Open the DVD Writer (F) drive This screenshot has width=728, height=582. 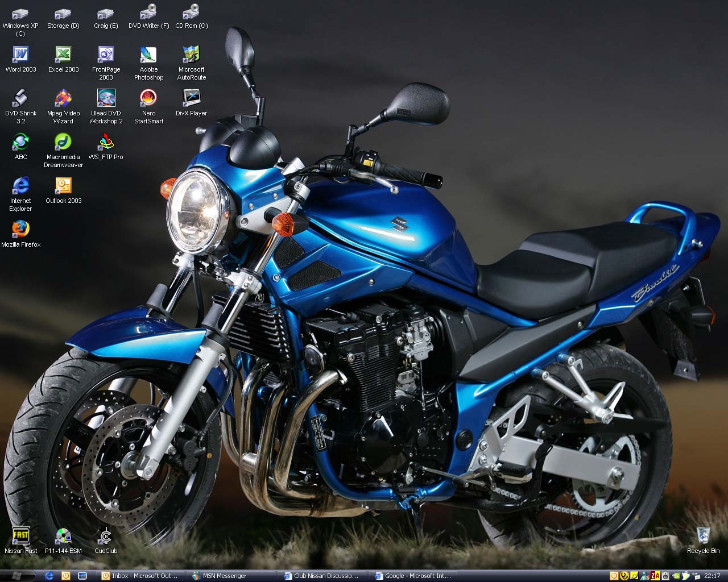pyautogui.click(x=148, y=18)
